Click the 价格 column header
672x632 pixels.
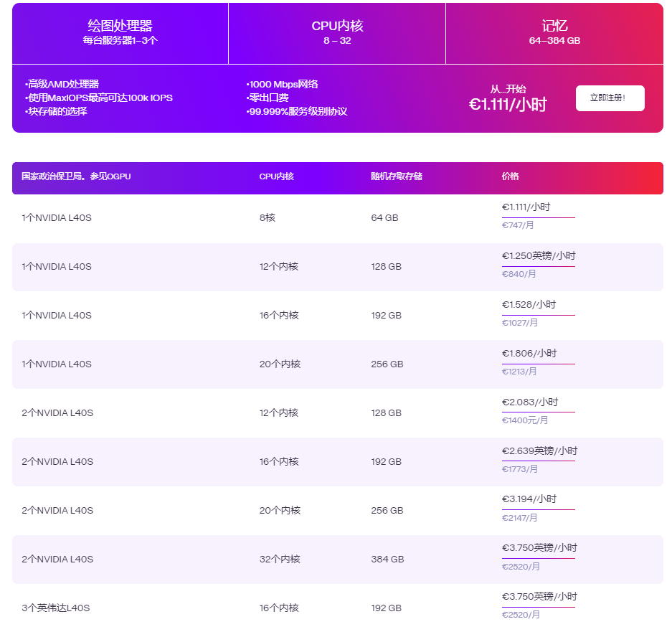click(x=510, y=176)
